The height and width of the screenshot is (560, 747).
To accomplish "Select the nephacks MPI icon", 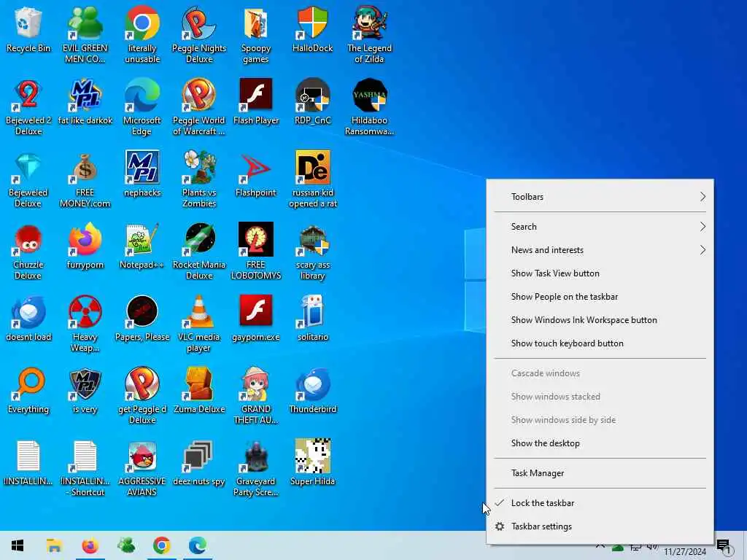I will pyautogui.click(x=142, y=174).
